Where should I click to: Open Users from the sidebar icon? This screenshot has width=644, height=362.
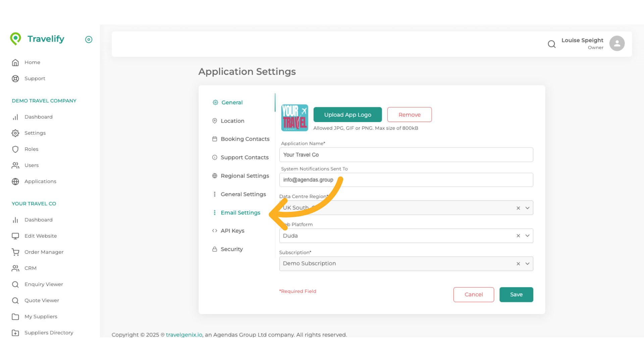pyautogui.click(x=15, y=165)
